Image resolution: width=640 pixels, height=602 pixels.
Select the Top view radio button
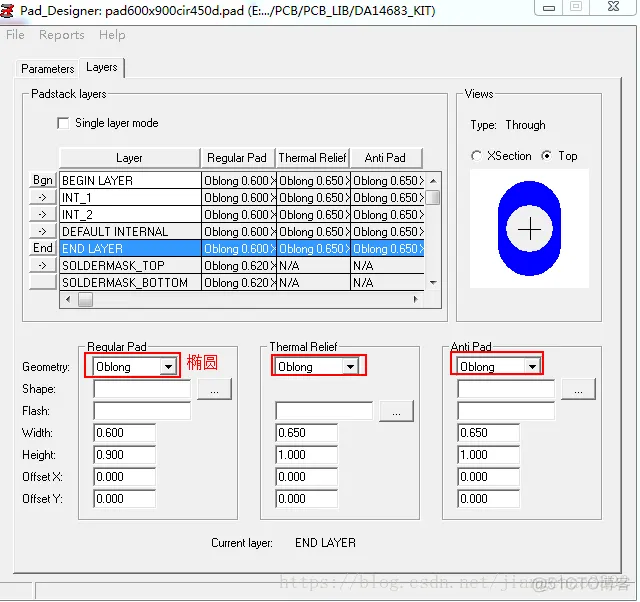547,156
